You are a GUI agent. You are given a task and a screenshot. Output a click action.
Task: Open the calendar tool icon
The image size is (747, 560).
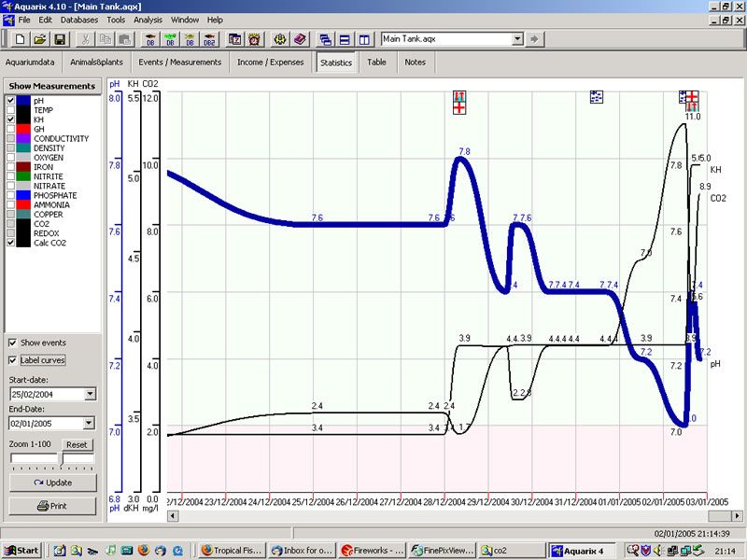(x=235, y=39)
